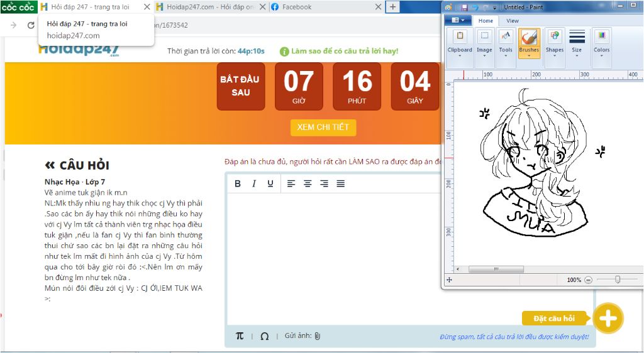Viewport: 644px width, 353px height.
Task: Align answer text to the right
Action: (324, 183)
